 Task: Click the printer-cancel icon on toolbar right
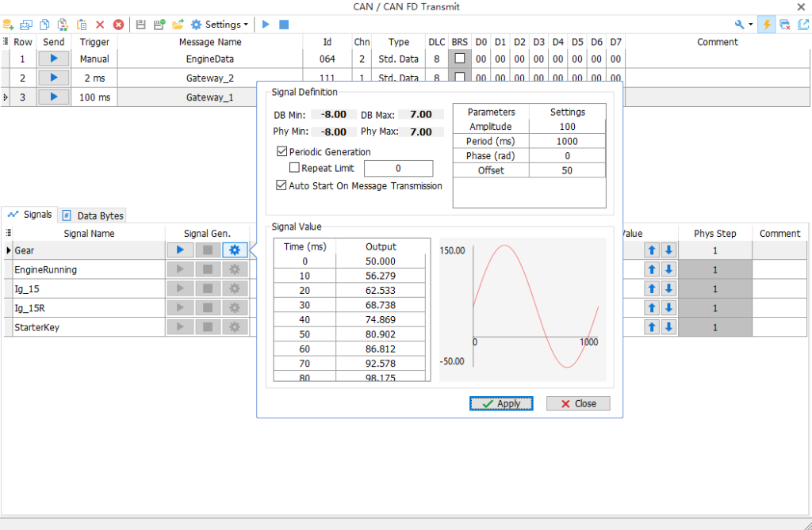(783, 25)
